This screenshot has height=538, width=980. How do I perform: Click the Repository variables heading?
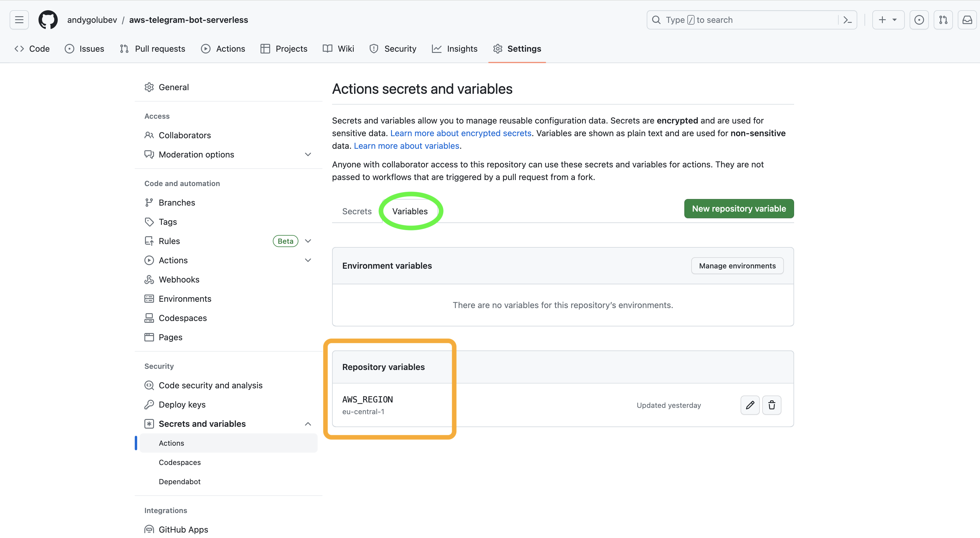(x=383, y=367)
